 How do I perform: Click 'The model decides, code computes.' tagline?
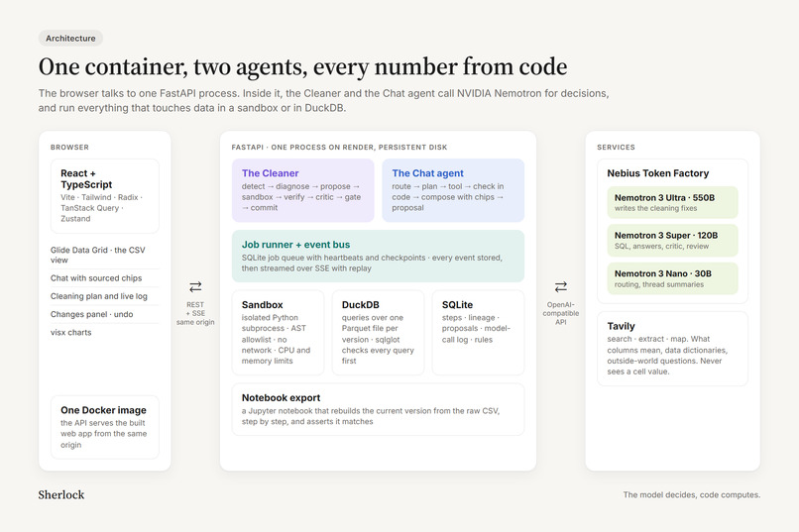tap(692, 494)
